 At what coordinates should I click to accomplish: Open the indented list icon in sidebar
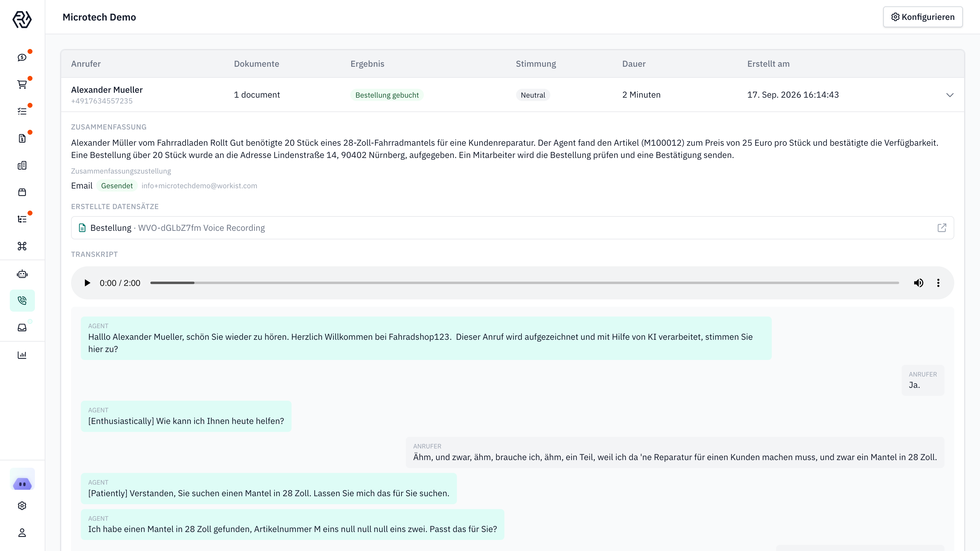(x=22, y=219)
